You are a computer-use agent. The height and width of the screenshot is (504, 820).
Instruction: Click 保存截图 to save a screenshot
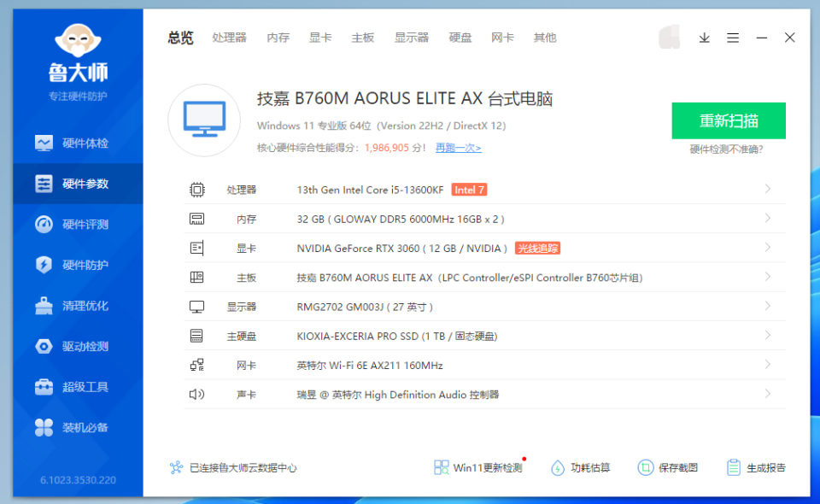pos(667,467)
